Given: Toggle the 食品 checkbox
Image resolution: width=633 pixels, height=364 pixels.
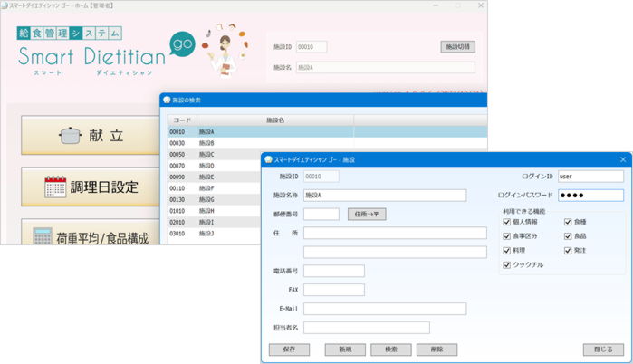Looking at the screenshot, I should 568,236.
